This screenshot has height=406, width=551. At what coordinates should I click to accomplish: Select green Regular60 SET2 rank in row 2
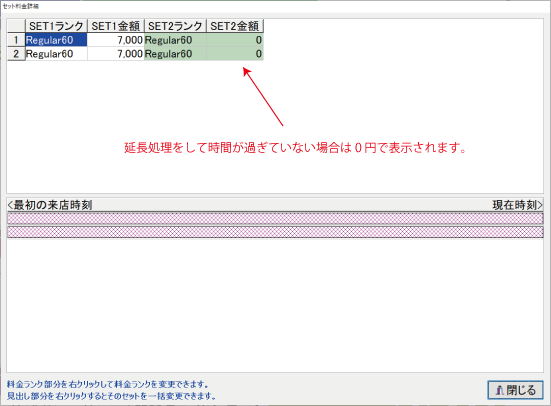coord(175,54)
